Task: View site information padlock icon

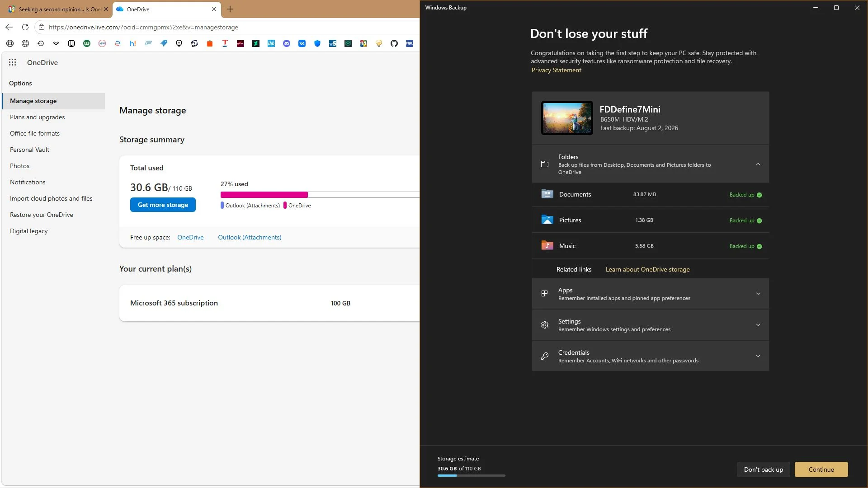Action: coord(42,27)
